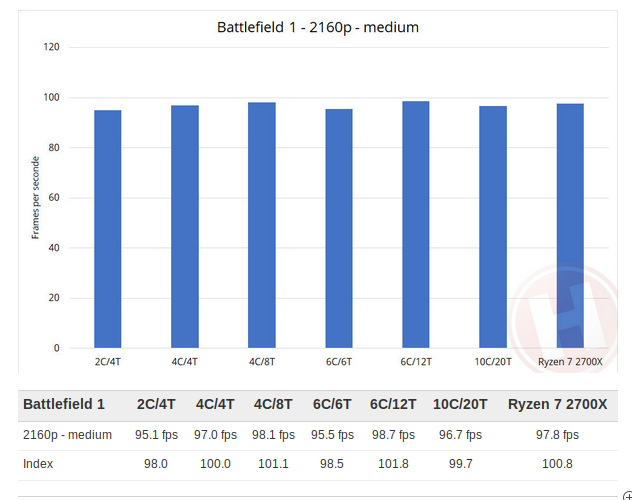Screen dimensions: 632x500
Task: Click the '95.5 fps' table cell
Action: tap(332, 435)
